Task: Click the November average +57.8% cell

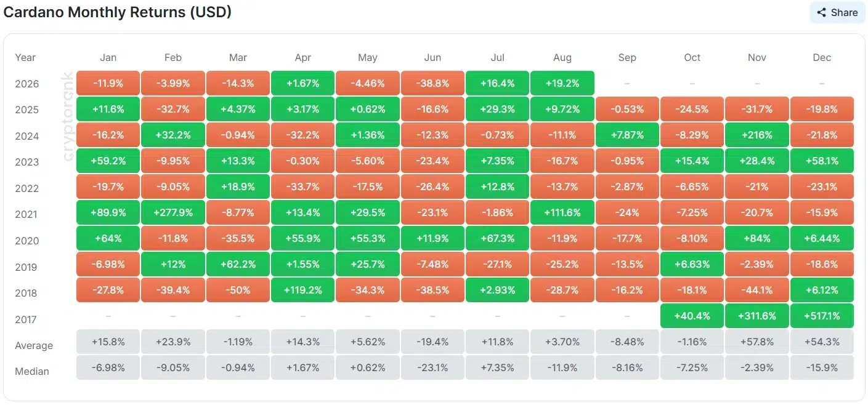Action: coord(757,342)
